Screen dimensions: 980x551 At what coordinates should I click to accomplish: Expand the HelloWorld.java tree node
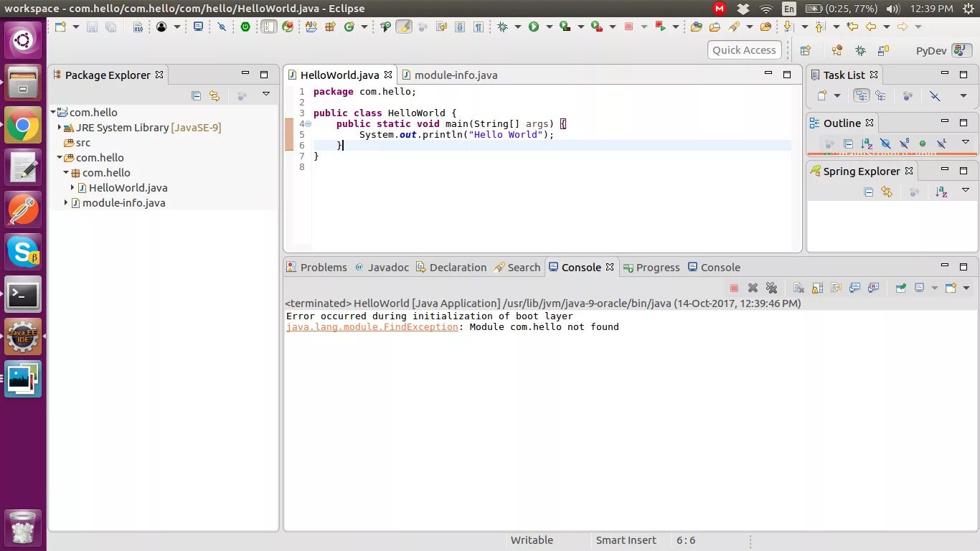click(72, 188)
